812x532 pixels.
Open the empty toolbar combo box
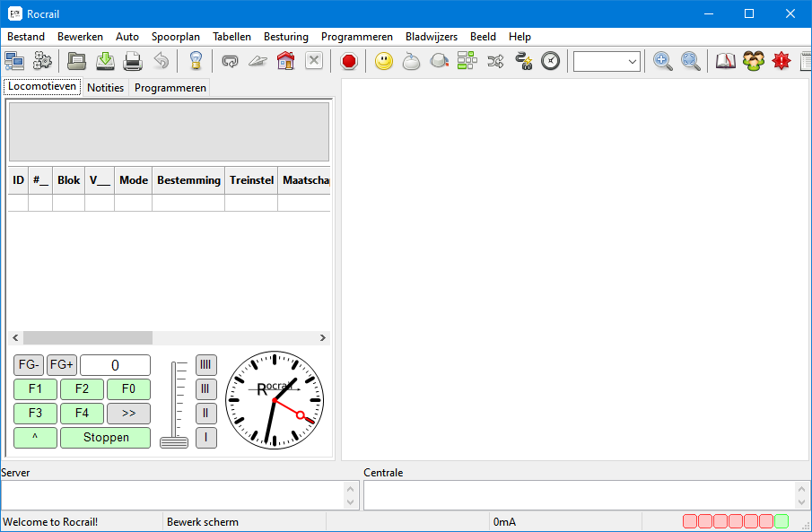click(x=607, y=61)
